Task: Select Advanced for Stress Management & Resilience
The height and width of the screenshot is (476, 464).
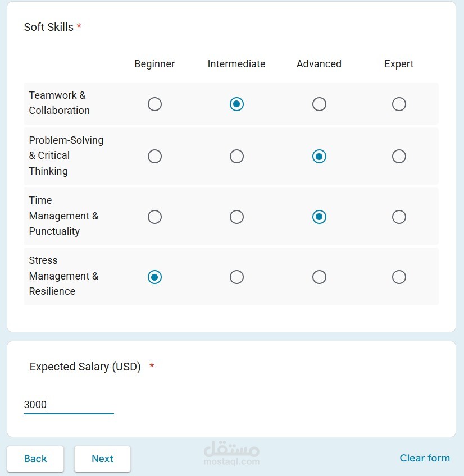Action: pos(319,277)
